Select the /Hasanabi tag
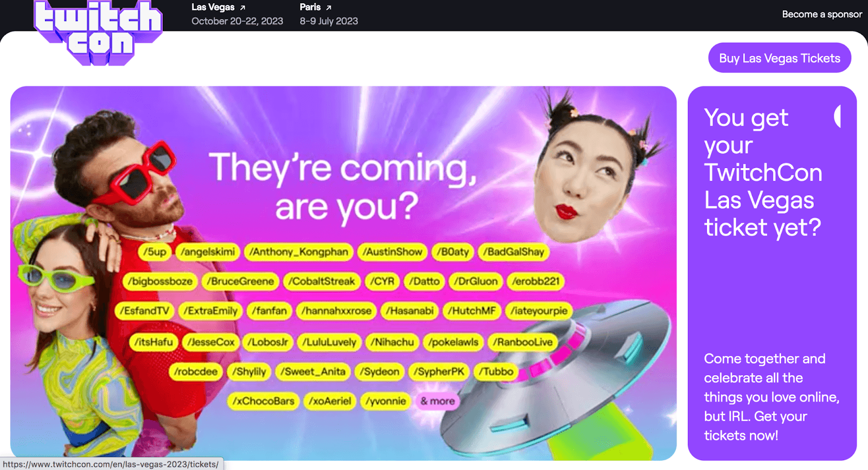Screen dimensions: 868x470 (410, 311)
